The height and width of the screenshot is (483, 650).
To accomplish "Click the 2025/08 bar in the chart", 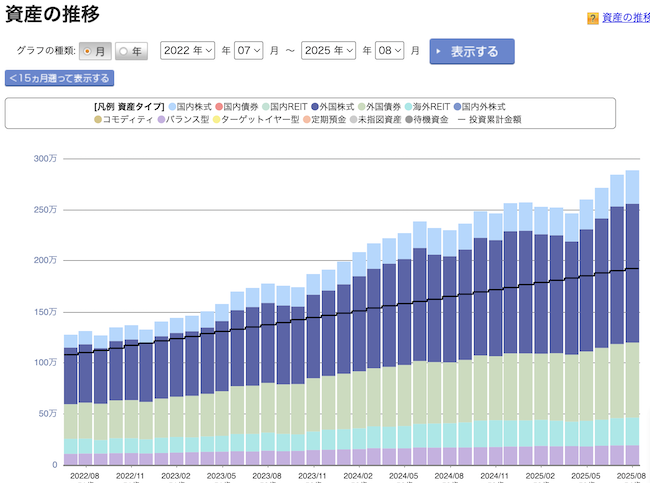I will (x=632, y=320).
